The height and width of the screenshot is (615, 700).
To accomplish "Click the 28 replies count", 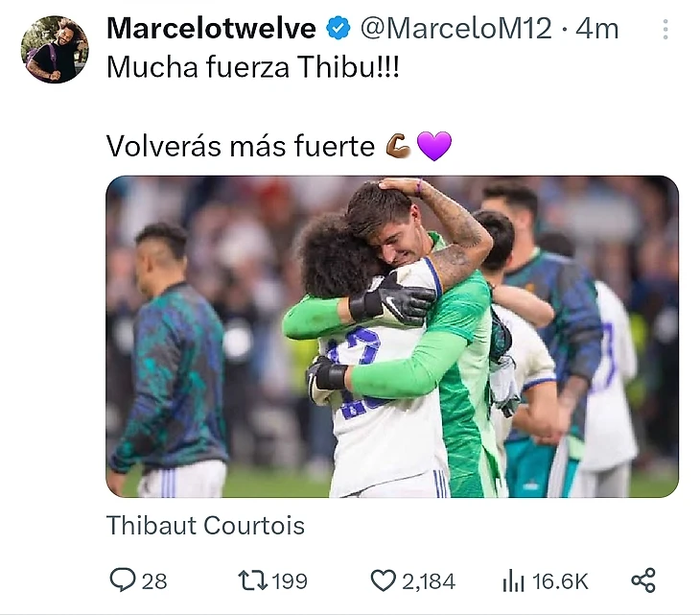I will [x=154, y=581].
